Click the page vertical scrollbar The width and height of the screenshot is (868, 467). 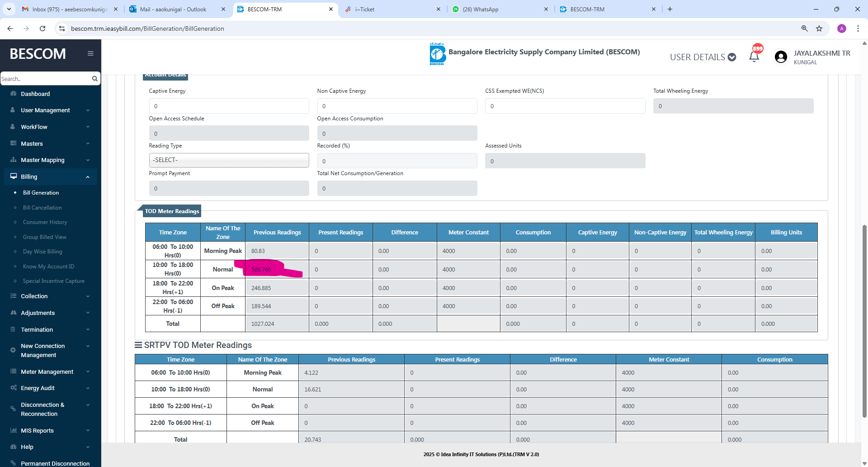coord(864,317)
